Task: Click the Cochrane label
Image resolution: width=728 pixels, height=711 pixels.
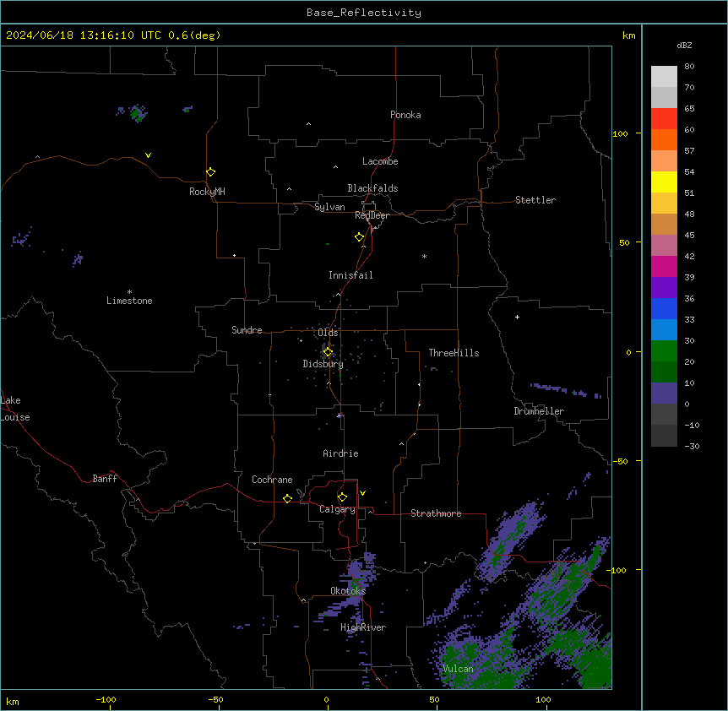Action: click(x=272, y=480)
